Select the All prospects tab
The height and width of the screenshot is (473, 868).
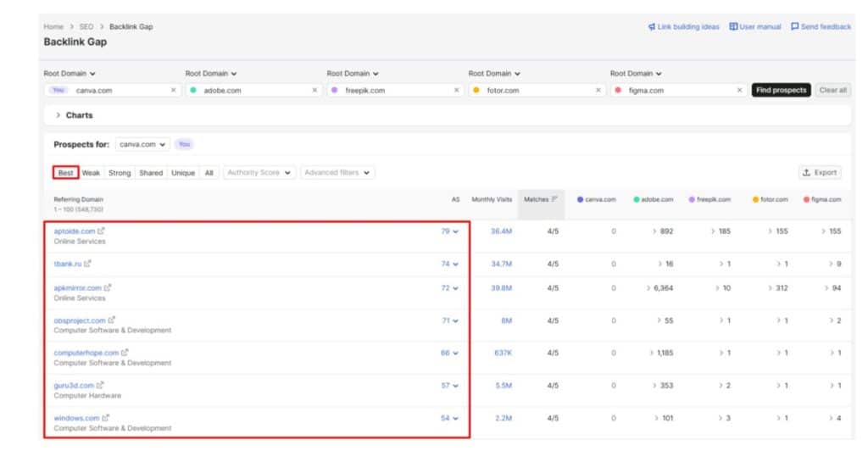pos(209,173)
